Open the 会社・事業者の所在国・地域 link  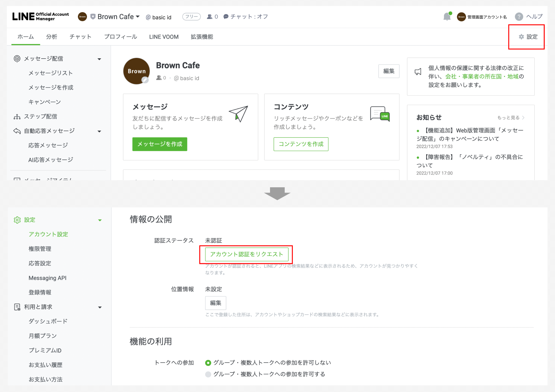click(482, 77)
